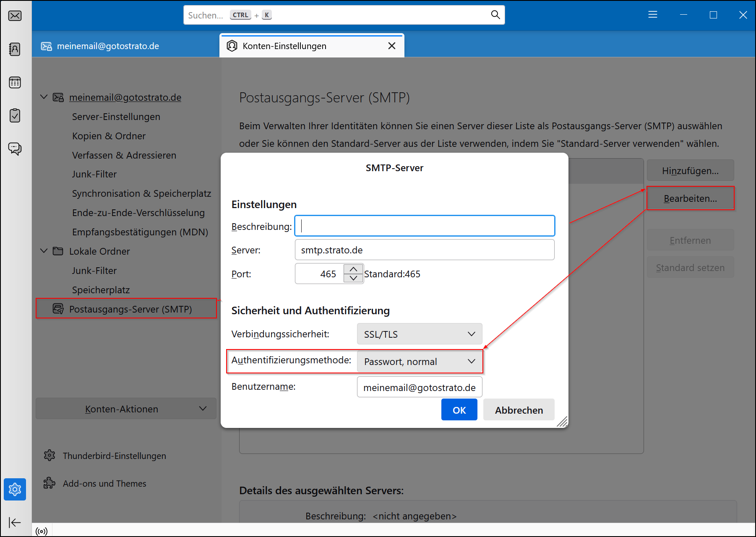Click the Settings gear in the sidebar
This screenshot has height=537, width=756.
(15, 489)
